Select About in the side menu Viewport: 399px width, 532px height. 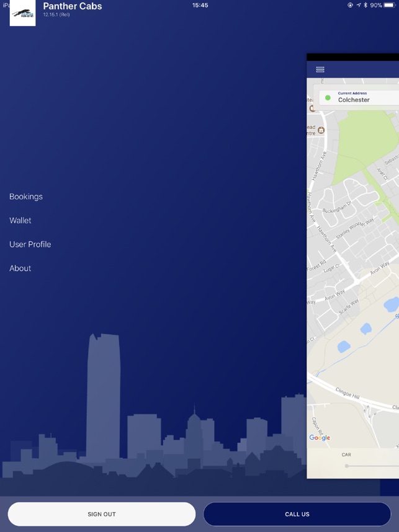[x=20, y=268]
